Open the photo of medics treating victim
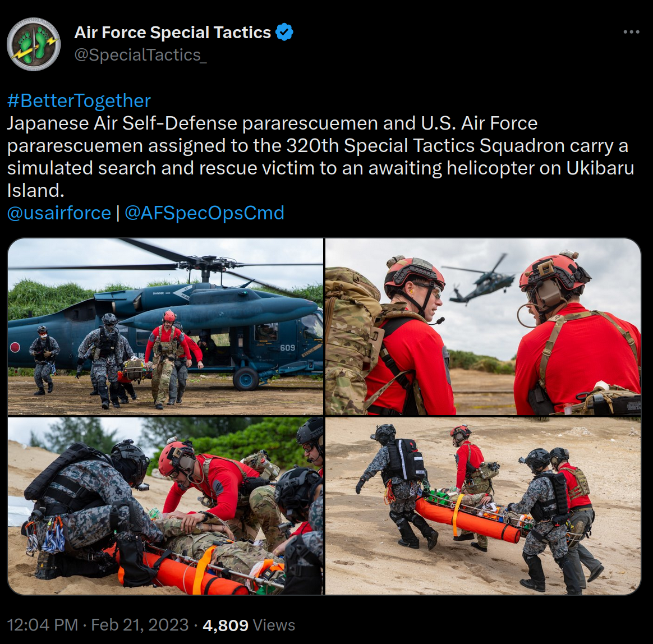This screenshot has height=644, width=653. point(165,506)
